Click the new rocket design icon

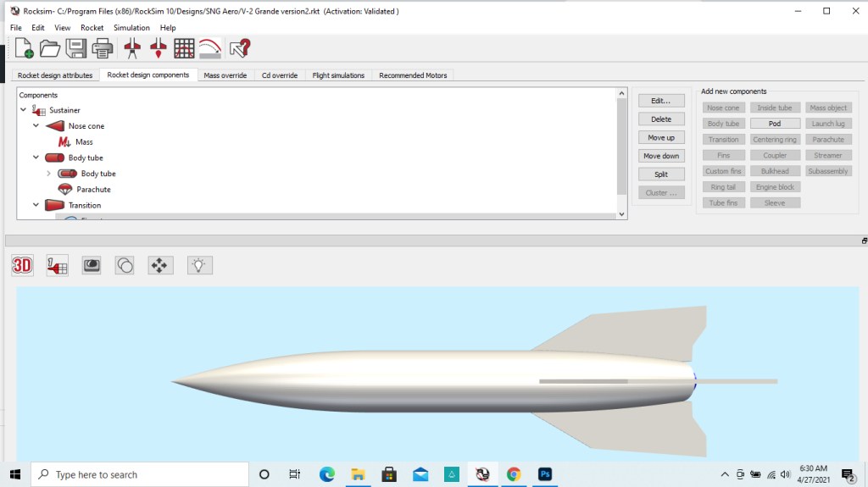24,48
